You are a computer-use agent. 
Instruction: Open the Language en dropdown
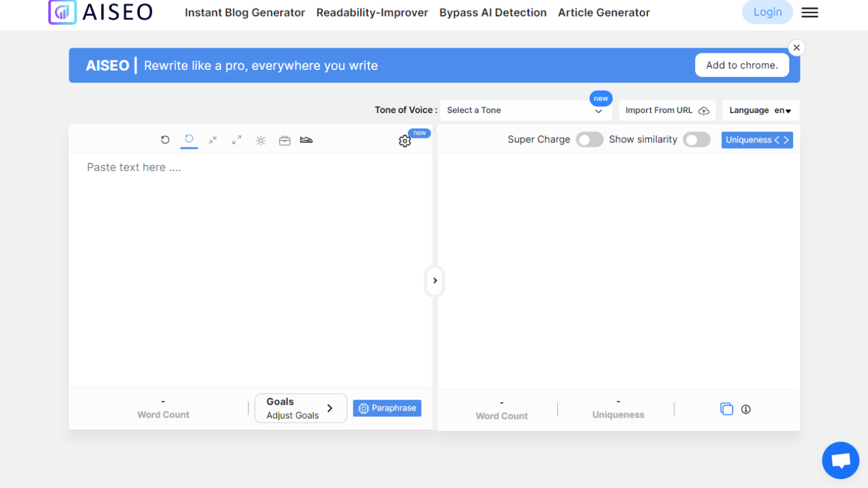click(761, 111)
